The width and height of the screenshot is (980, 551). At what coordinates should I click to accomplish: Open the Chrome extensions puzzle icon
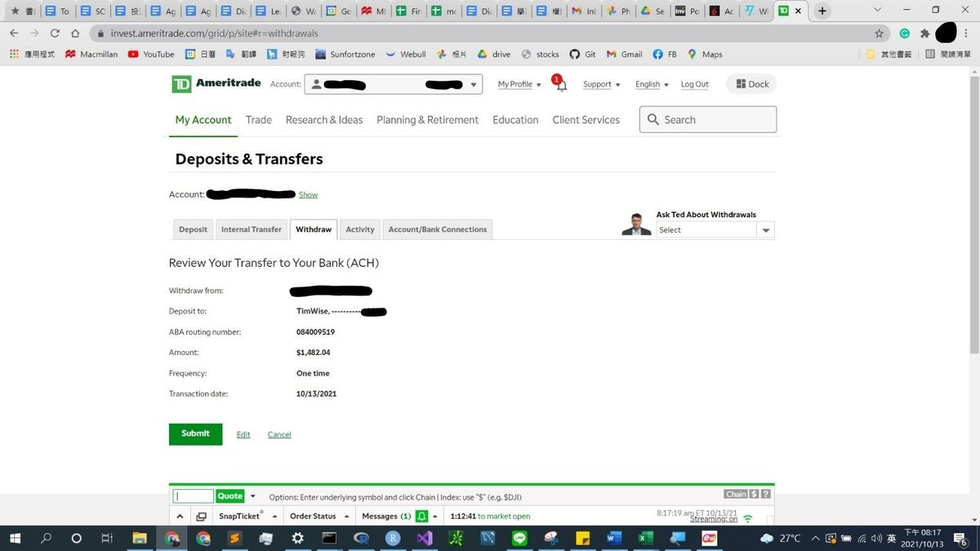coord(924,33)
